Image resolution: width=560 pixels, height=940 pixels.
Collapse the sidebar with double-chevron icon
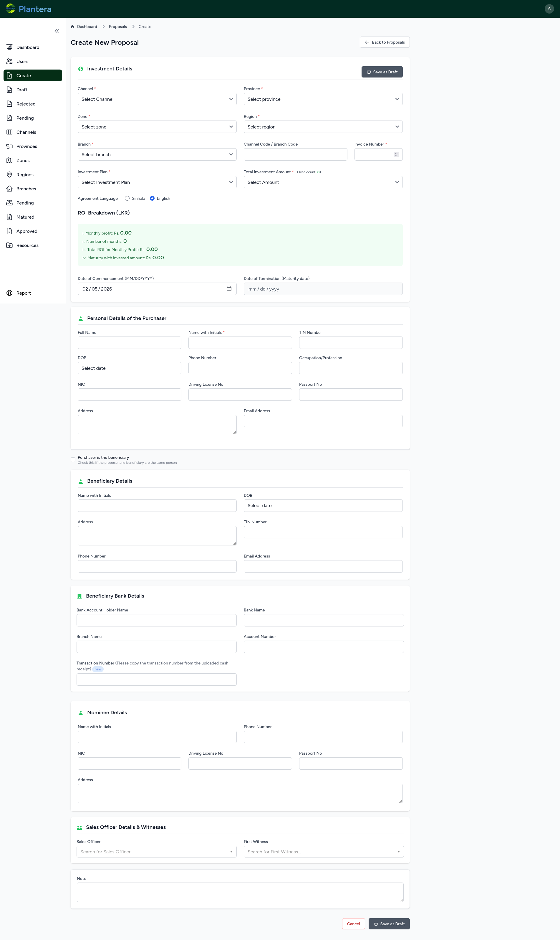point(57,31)
